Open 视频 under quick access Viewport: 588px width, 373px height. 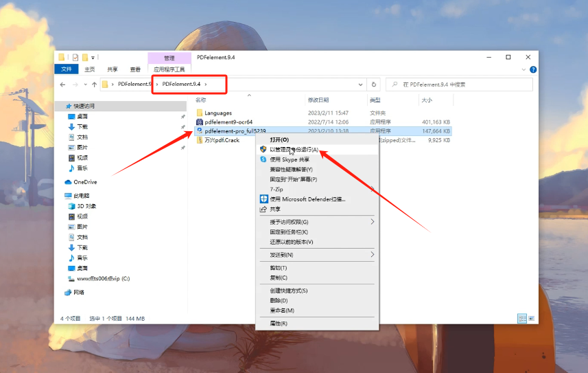(x=82, y=158)
